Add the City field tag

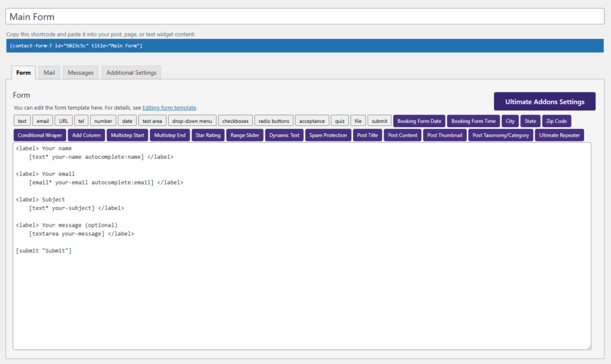tap(510, 121)
